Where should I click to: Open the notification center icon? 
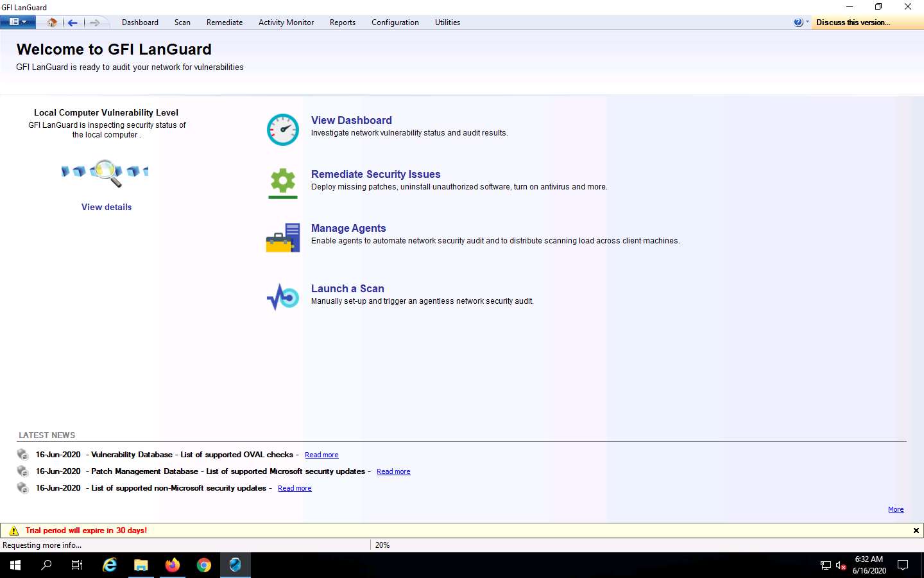tap(903, 565)
